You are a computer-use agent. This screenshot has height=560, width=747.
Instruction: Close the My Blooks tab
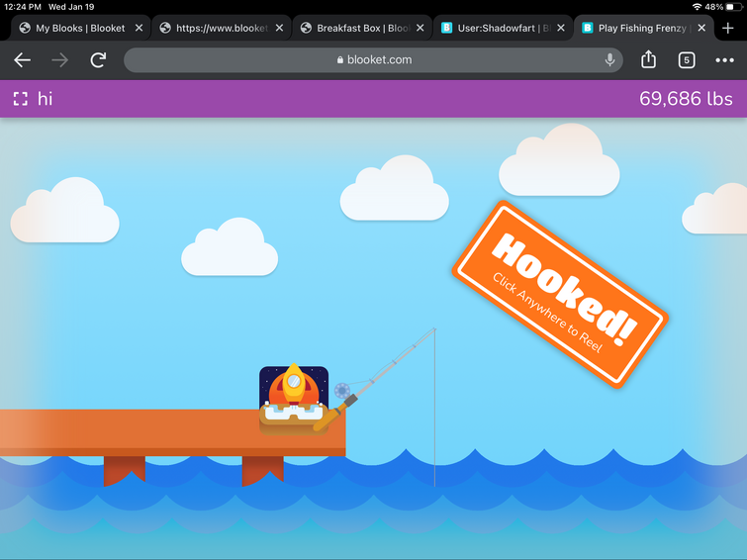click(139, 28)
